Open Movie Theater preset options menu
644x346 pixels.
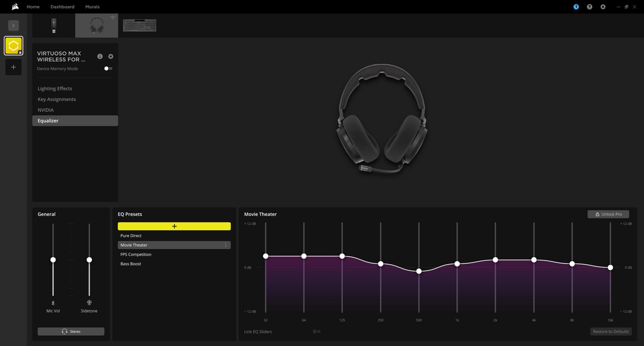pyautogui.click(x=226, y=245)
